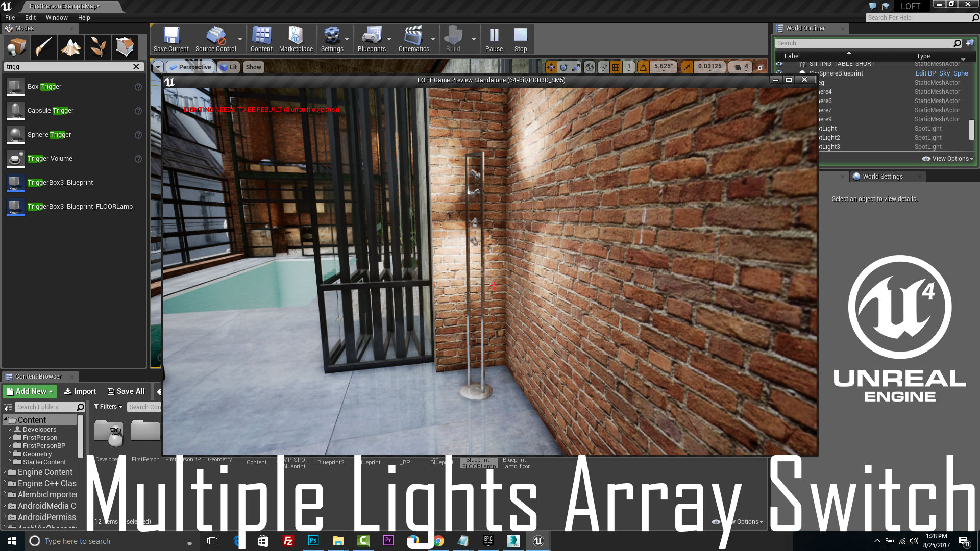Expand StarterContent folder

10,461
